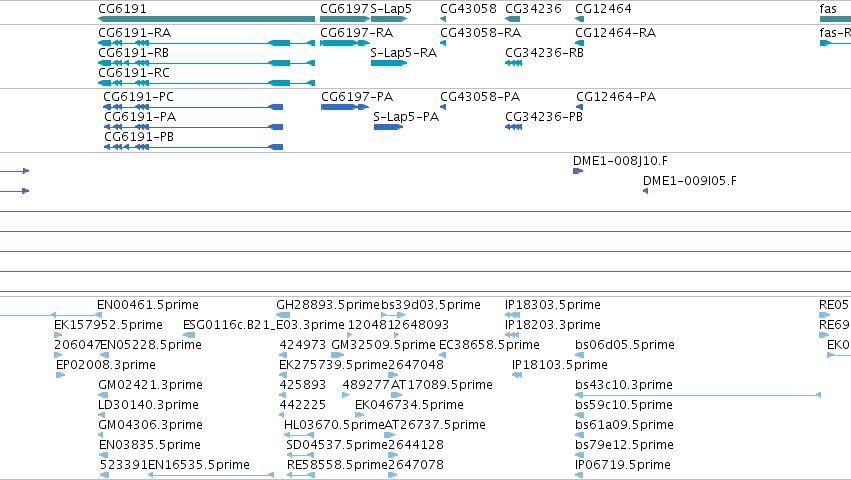Select the 2644128 EST label

tap(416, 445)
